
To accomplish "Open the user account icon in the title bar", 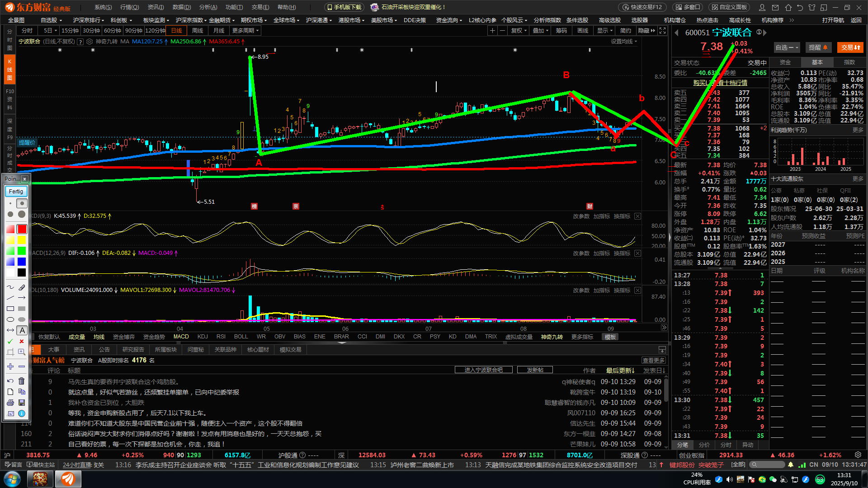I will (762, 7).
